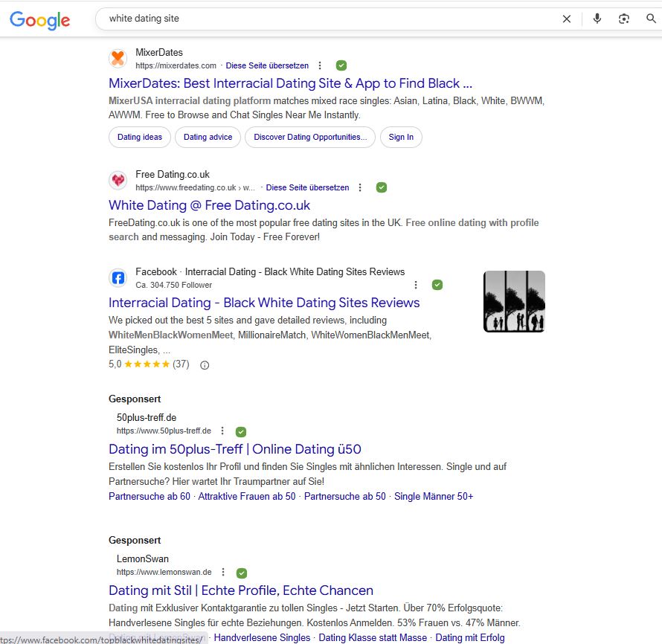Start voice search with microphone icon

point(597,19)
